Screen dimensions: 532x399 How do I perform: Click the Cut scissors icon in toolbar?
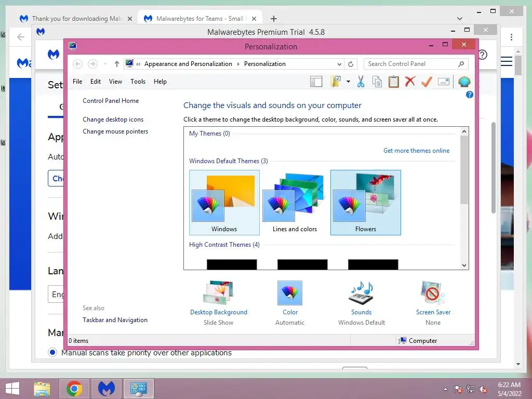[361, 82]
